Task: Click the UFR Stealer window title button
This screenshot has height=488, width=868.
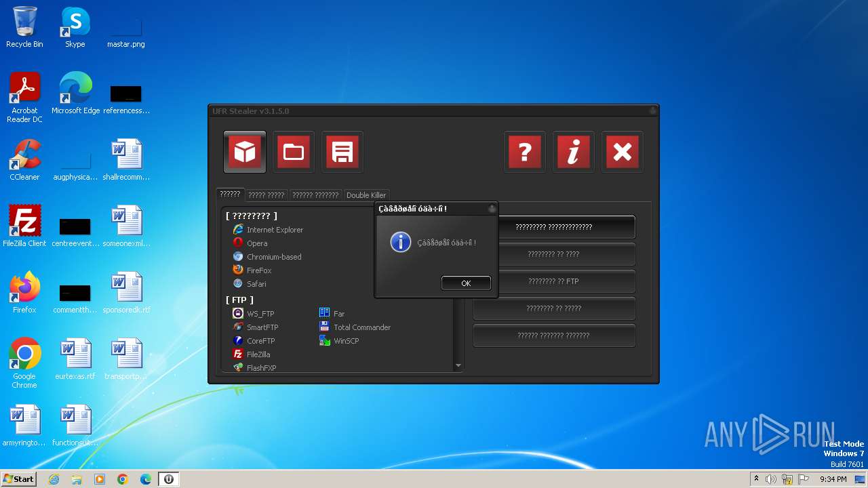Action: coord(652,111)
